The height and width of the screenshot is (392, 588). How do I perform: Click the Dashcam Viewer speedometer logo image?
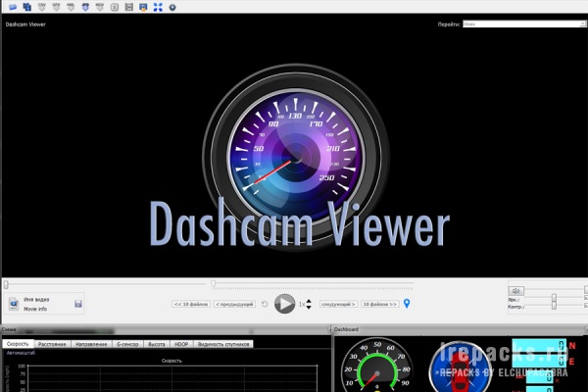point(296,156)
